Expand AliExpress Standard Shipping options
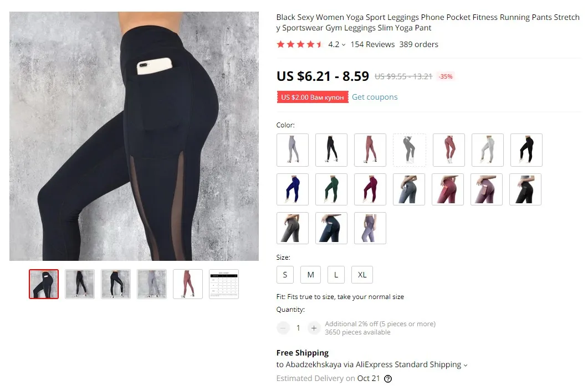The height and width of the screenshot is (386, 588). click(372, 364)
